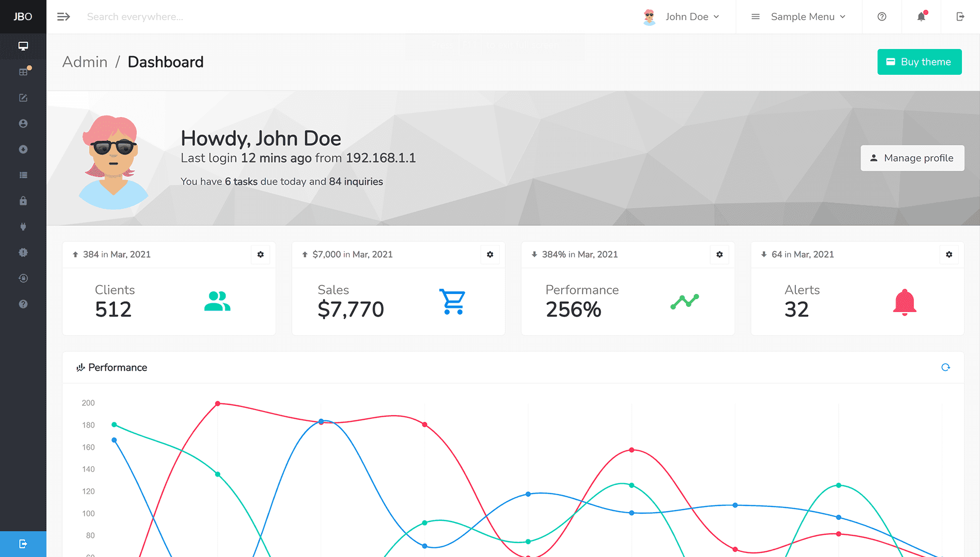Refresh the Performance chart
This screenshot has width=980, height=557.
tap(946, 367)
